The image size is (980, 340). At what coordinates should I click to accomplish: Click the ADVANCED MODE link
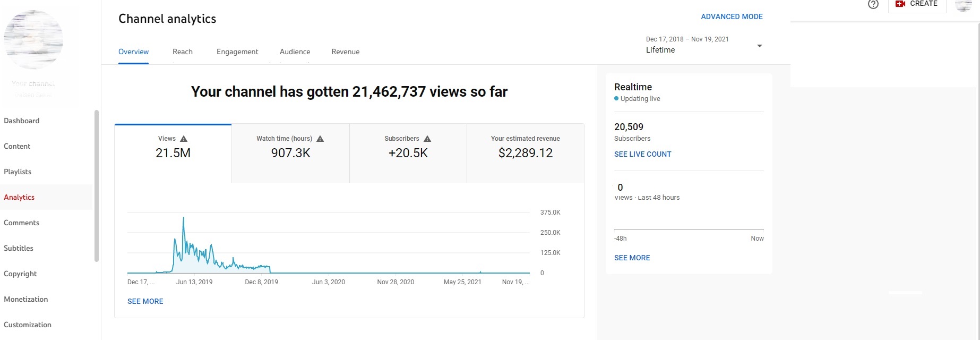pos(732,16)
